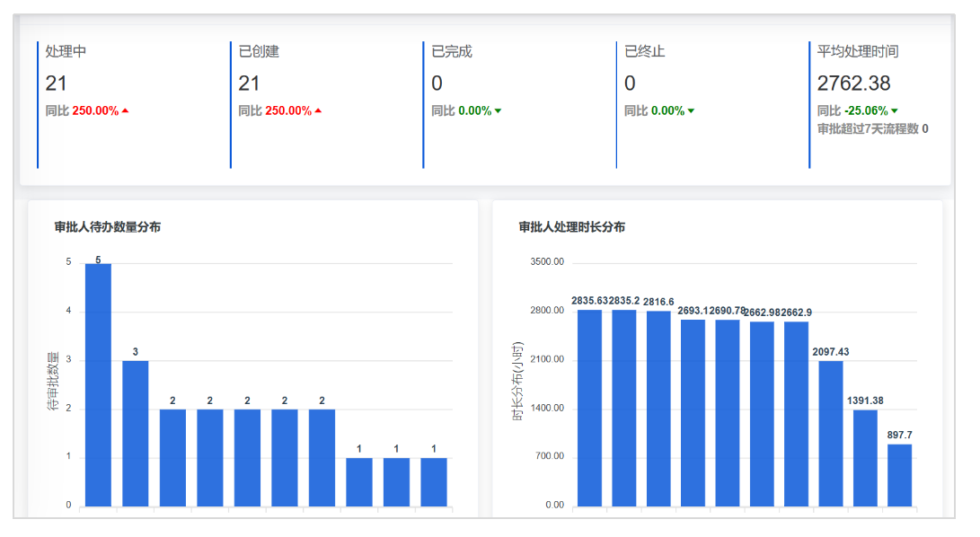Click the duration bar labeled 2097.43
Screen dimensions: 980x537
coord(831,434)
